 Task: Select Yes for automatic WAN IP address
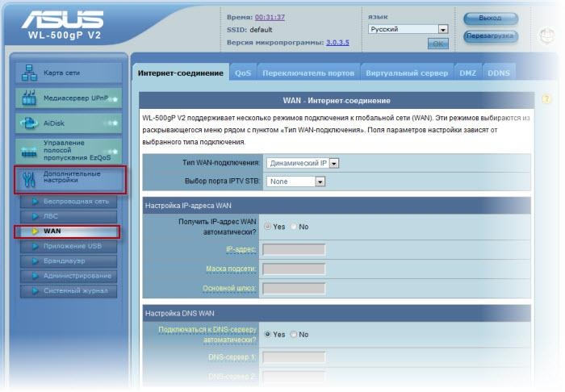268,227
